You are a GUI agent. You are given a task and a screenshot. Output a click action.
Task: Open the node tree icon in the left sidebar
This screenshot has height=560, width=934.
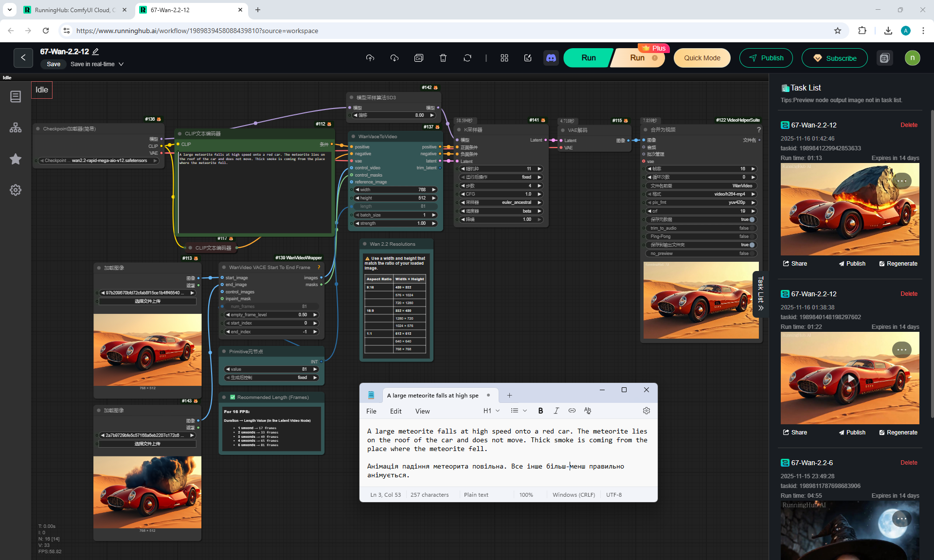coord(16,127)
